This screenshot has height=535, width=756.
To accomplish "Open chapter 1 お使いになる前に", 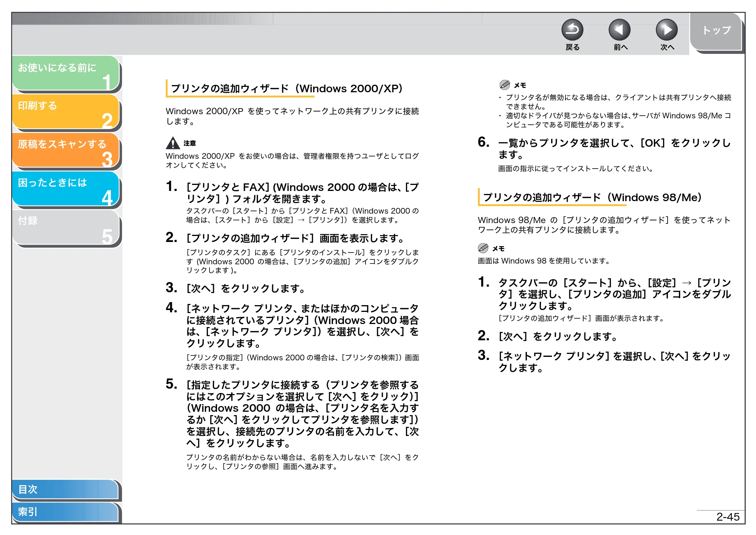I will [x=66, y=73].
